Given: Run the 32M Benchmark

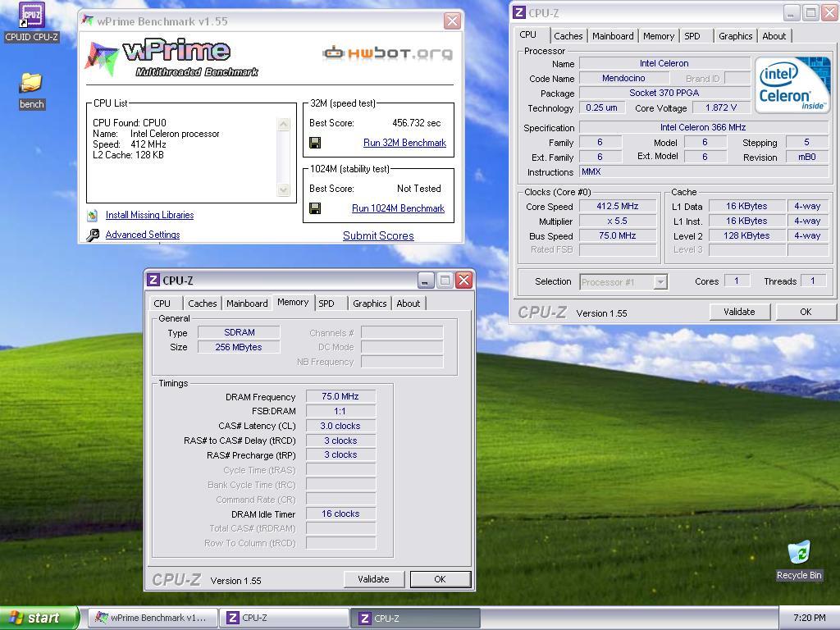Looking at the screenshot, I should click(x=404, y=143).
